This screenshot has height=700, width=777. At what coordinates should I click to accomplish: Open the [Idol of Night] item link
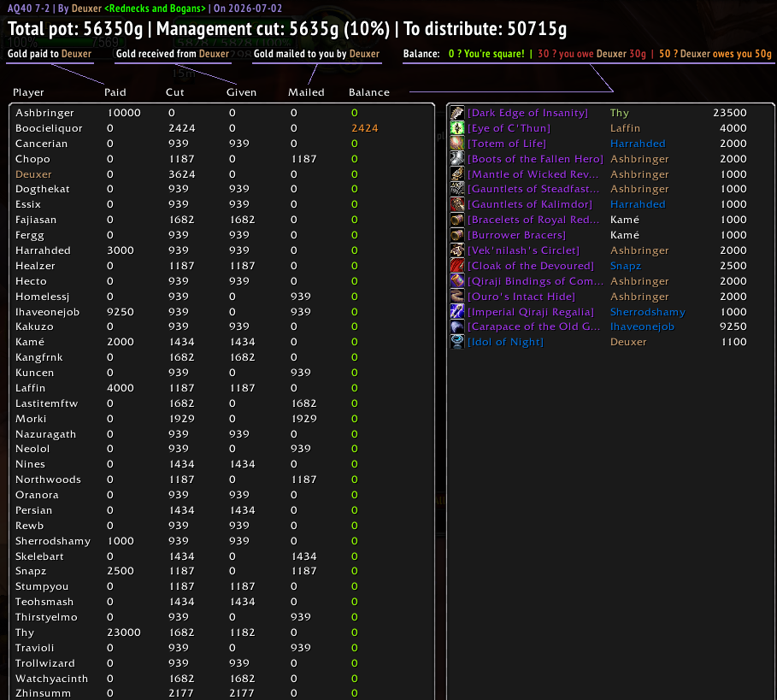[x=505, y=342]
